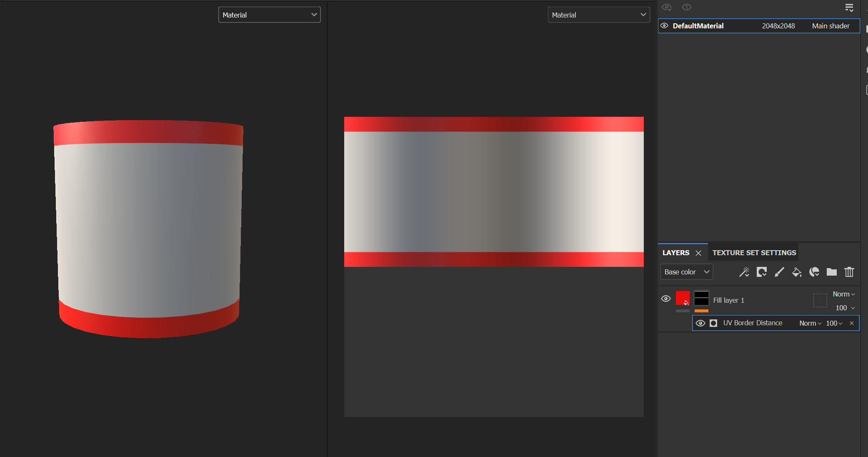Open the Base color channel dropdown
This screenshot has height=457, width=868.
(x=686, y=272)
